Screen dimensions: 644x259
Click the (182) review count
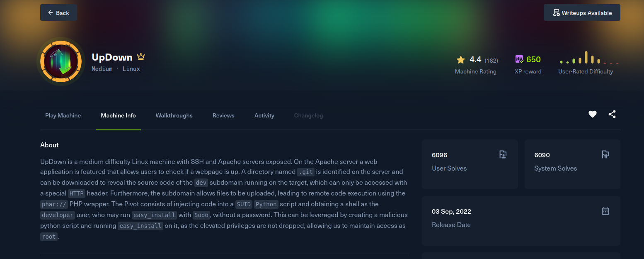[491, 61]
